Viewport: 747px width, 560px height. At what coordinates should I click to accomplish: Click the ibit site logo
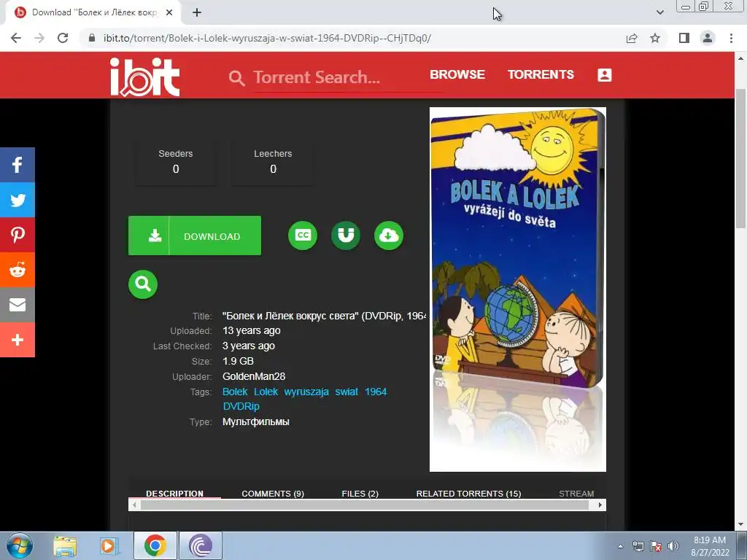(145, 77)
